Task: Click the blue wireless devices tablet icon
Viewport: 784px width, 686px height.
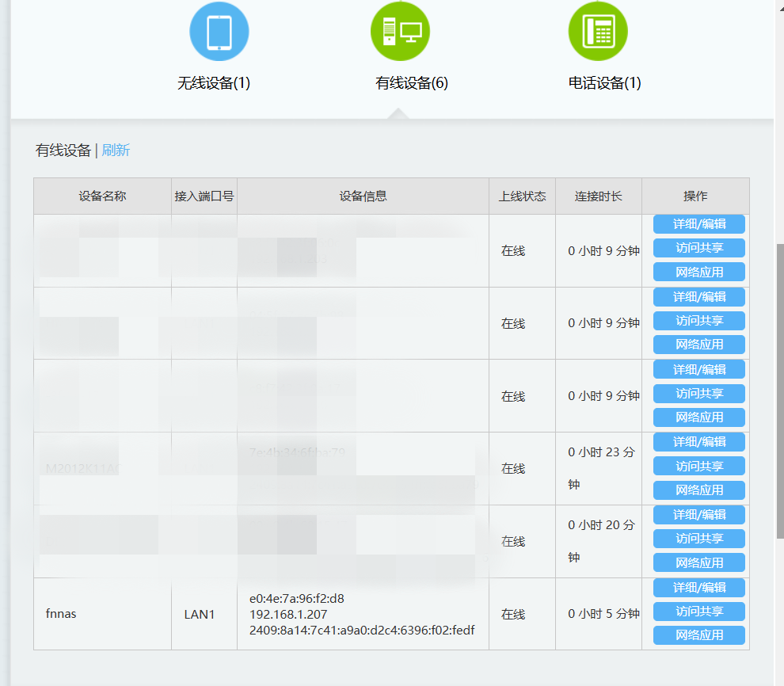Action: coord(219,32)
